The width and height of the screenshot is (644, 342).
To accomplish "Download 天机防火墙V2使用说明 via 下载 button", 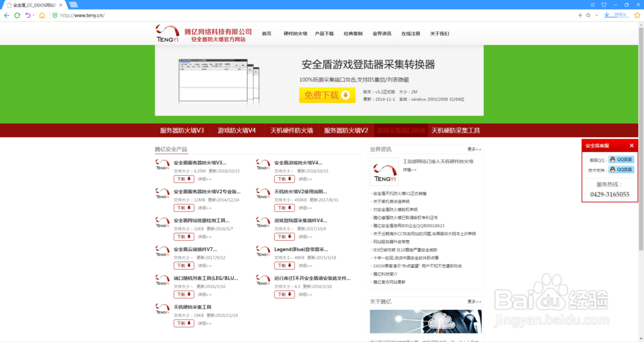I will pos(284,208).
